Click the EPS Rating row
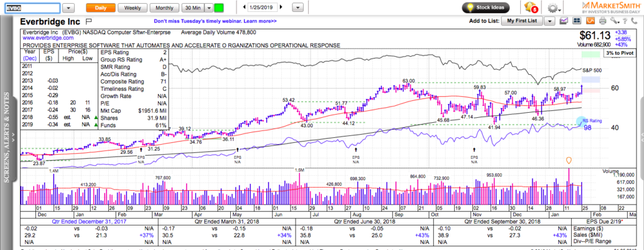This screenshot has width=644, height=250. [x=133, y=52]
